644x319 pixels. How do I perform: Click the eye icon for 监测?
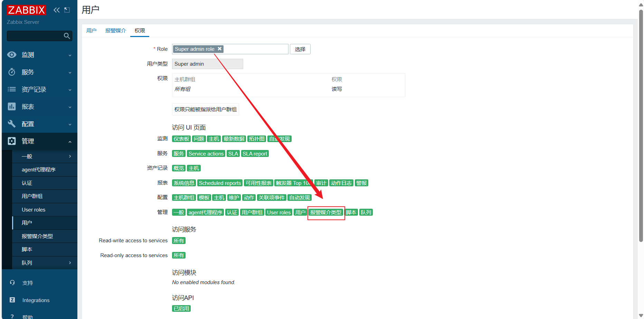12,55
